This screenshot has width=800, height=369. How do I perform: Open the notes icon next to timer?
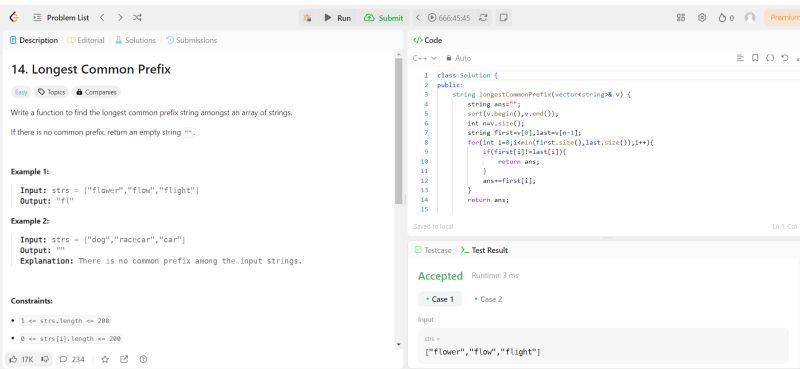coord(503,18)
